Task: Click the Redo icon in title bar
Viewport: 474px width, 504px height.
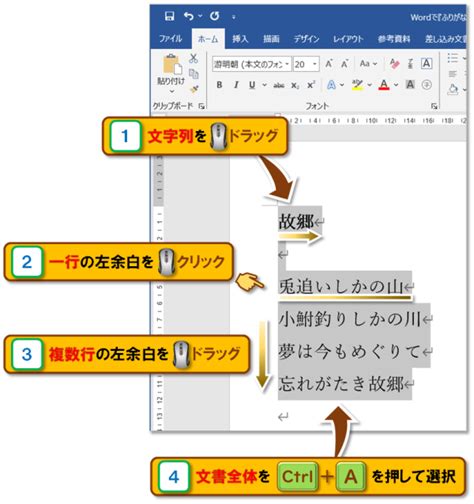Action: click(214, 16)
